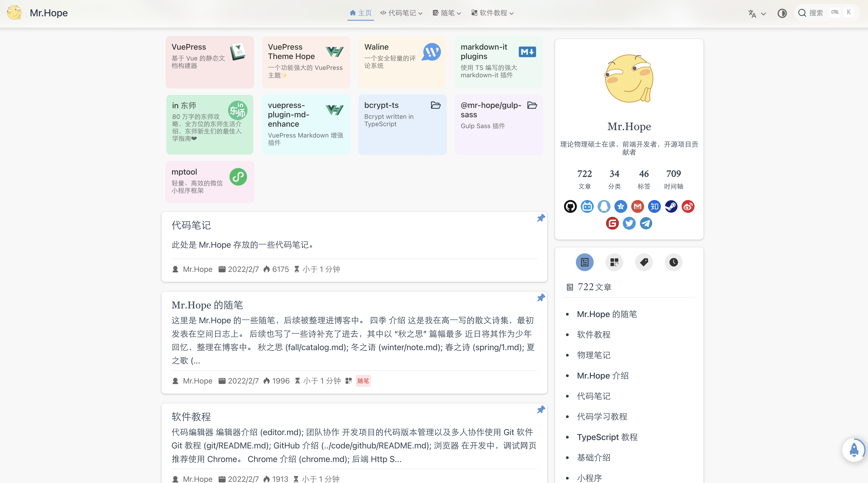The image size is (868, 483).
Task: Open the GitHub social icon
Action: (570, 206)
